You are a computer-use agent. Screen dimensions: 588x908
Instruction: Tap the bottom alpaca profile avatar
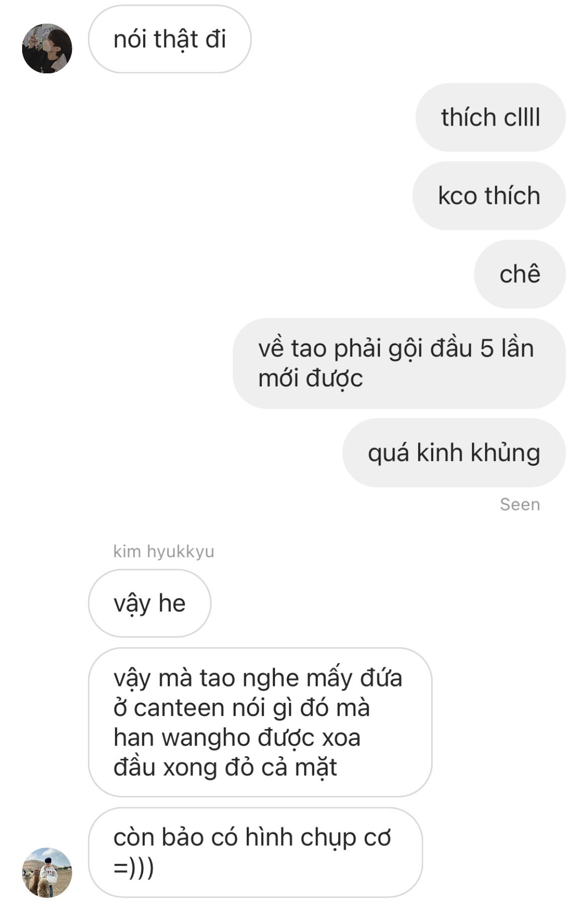(x=47, y=872)
